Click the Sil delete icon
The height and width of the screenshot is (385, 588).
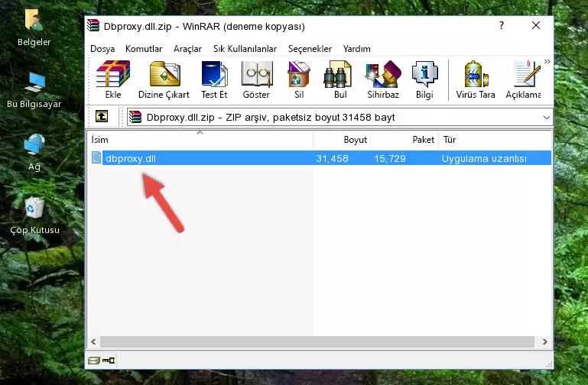pos(299,79)
